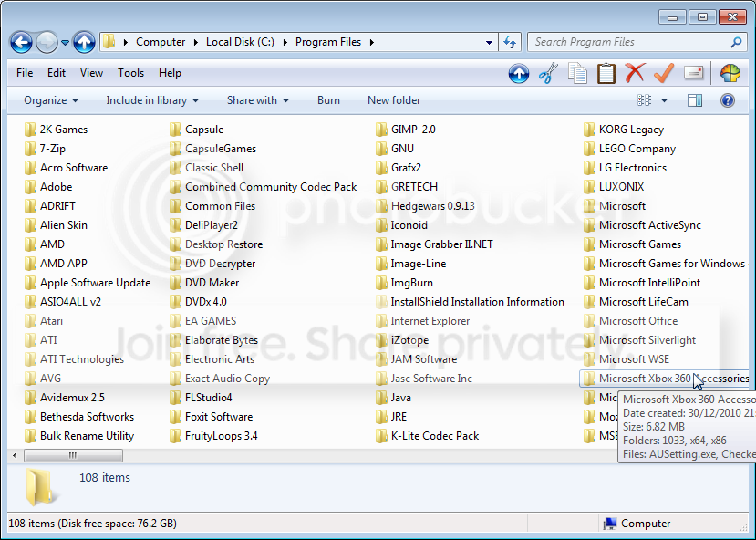
Task: Select the FLStudio4 folder icon
Action: click(x=175, y=398)
